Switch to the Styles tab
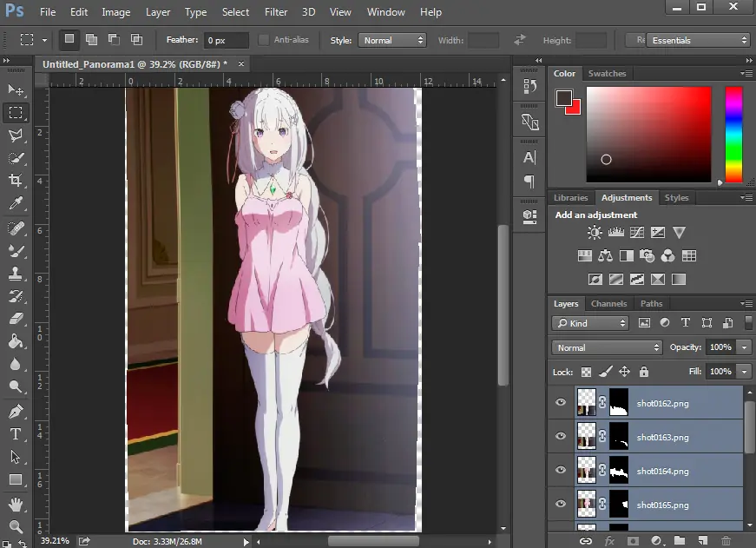This screenshot has height=548, width=756. (676, 197)
